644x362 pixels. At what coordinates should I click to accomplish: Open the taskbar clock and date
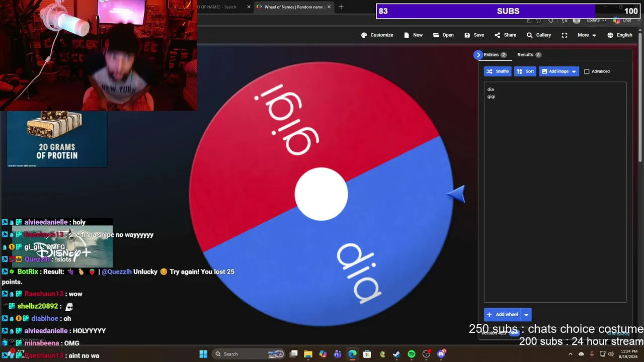click(x=627, y=354)
